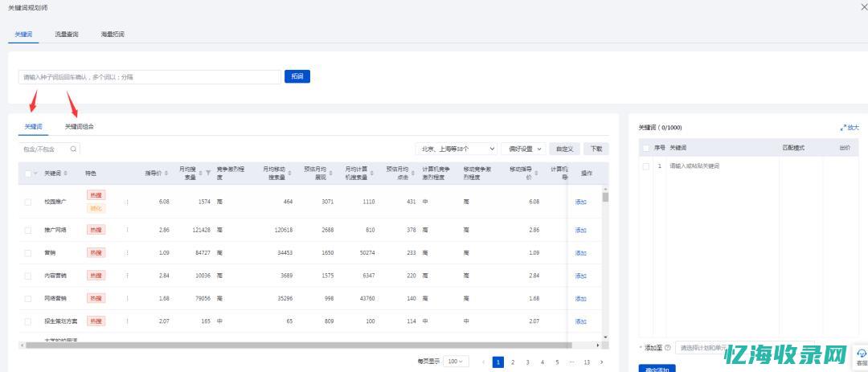
Task: Open the more-options dots in 营销 row
Action: (x=127, y=252)
